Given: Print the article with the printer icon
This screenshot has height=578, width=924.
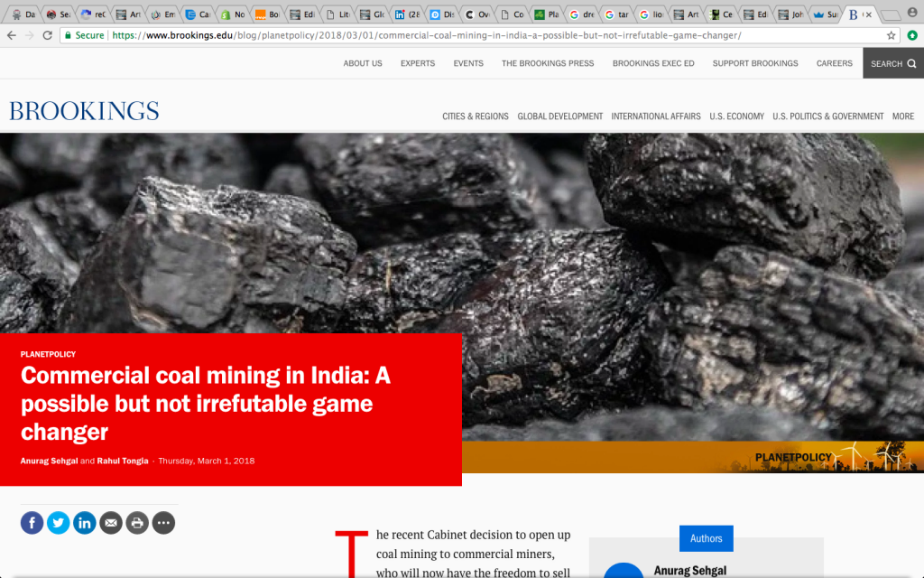Looking at the screenshot, I should (x=136, y=522).
